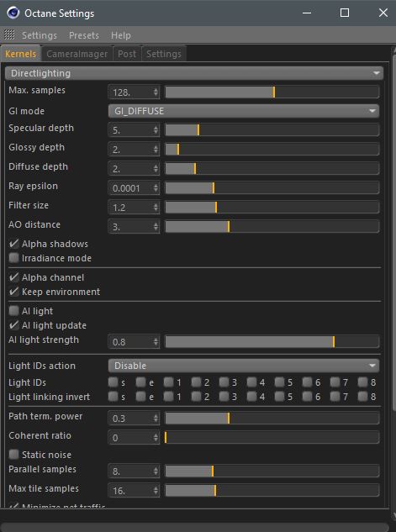The height and width of the screenshot is (532, 396).
Task: Click the grip handle icon next to Settings menu
Action: 9,34
